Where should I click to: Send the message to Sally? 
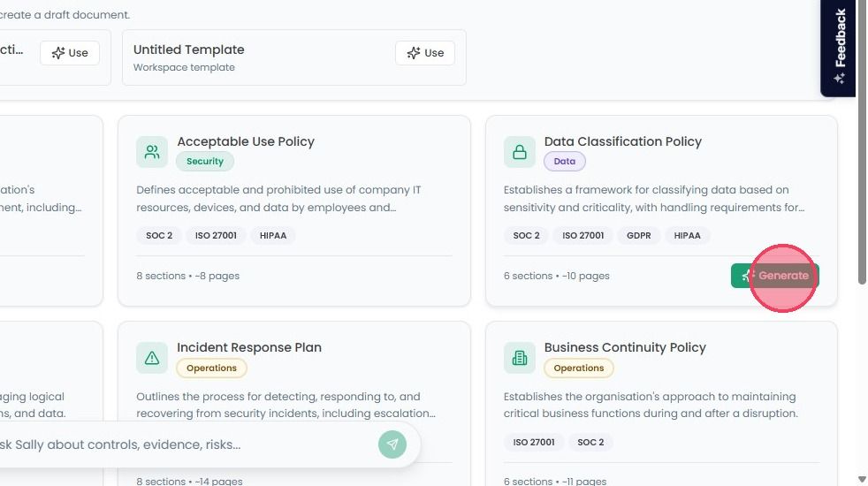click(392, 444)
